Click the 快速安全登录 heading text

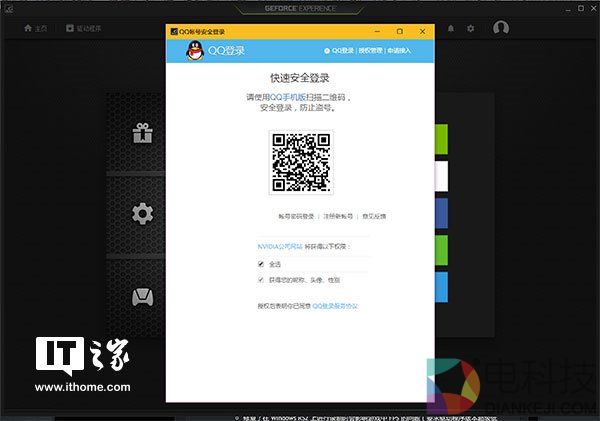pyautogui.click(x=300, y=78)
